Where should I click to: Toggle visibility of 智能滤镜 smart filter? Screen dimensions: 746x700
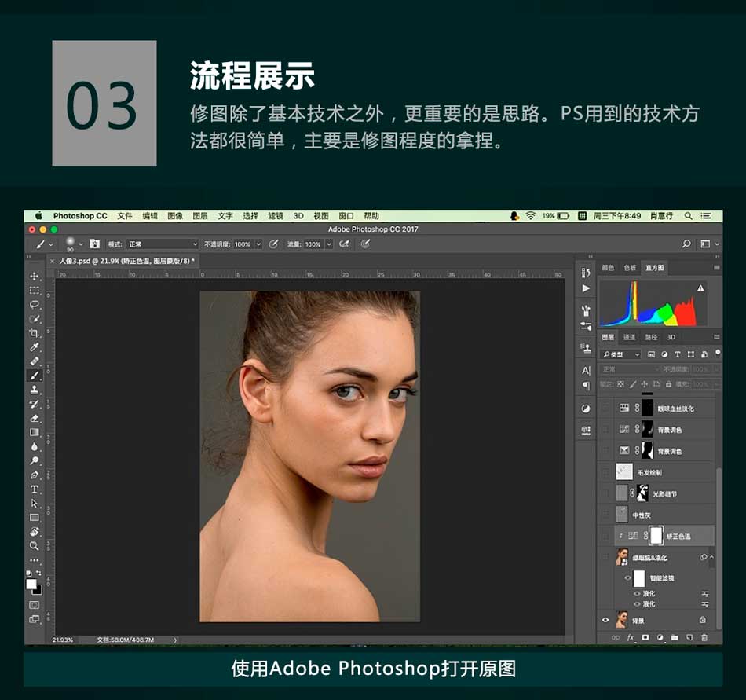(627, 578)
